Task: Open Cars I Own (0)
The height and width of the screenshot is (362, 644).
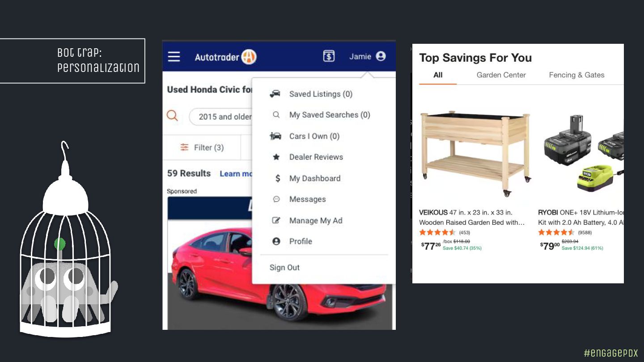Action: pyautogui.click(x=305, y=136)
